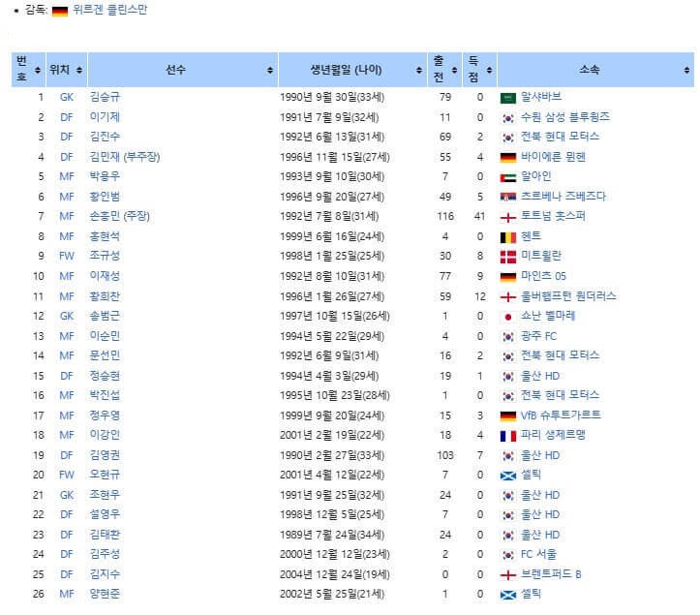The height and width of the screenshot is (615, 700).
Task: Click Belgian flag beside 헨트
Action: (508, 237)
